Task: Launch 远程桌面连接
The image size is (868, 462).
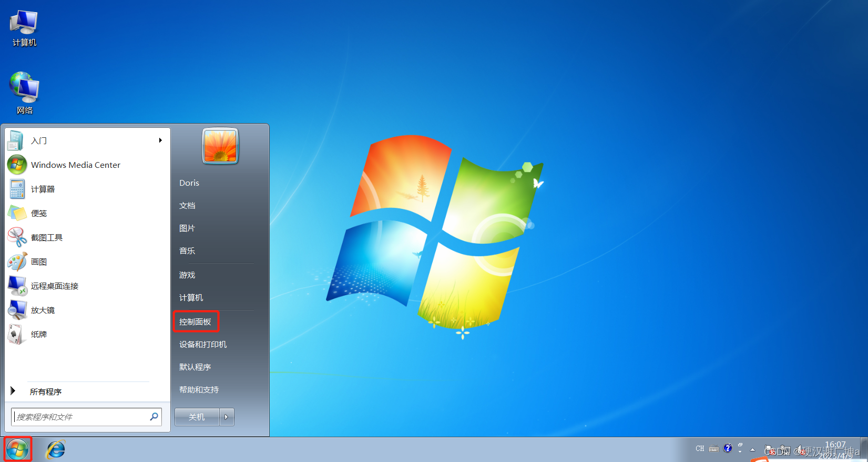Action: [x=87, y=286]
